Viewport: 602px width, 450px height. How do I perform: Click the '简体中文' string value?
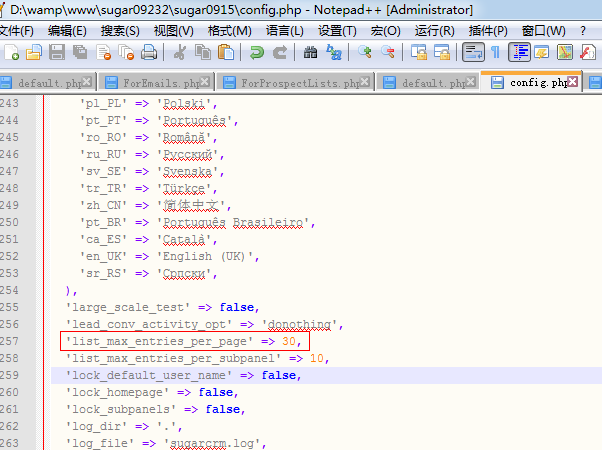(191, 205)
